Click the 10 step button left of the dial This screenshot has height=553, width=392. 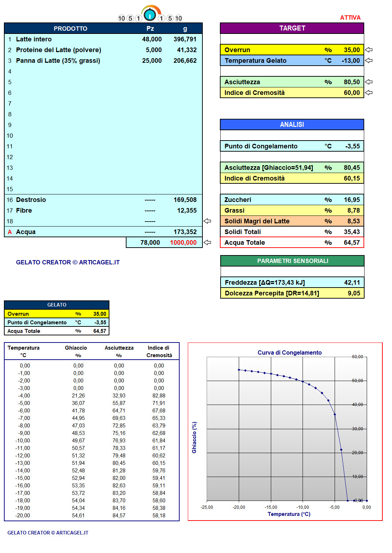coord(122,18)
